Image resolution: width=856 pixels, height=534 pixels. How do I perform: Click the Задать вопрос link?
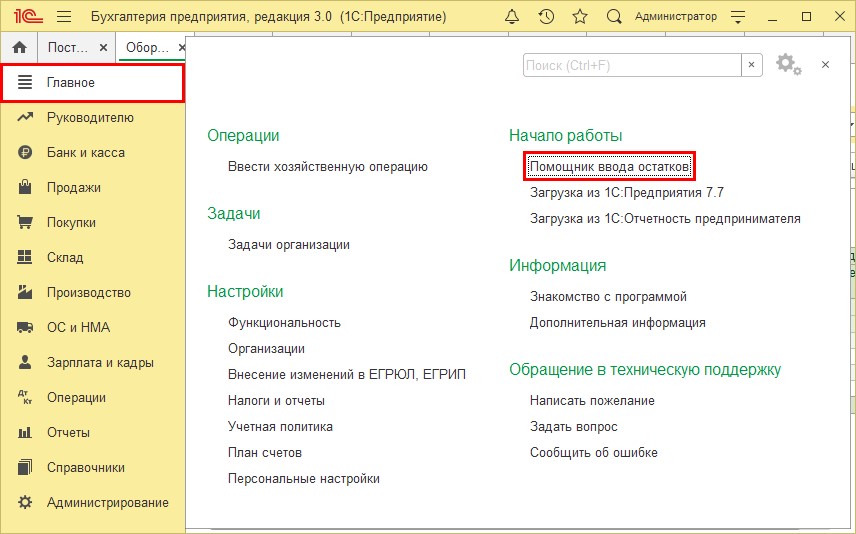click(x=573, y=426)
